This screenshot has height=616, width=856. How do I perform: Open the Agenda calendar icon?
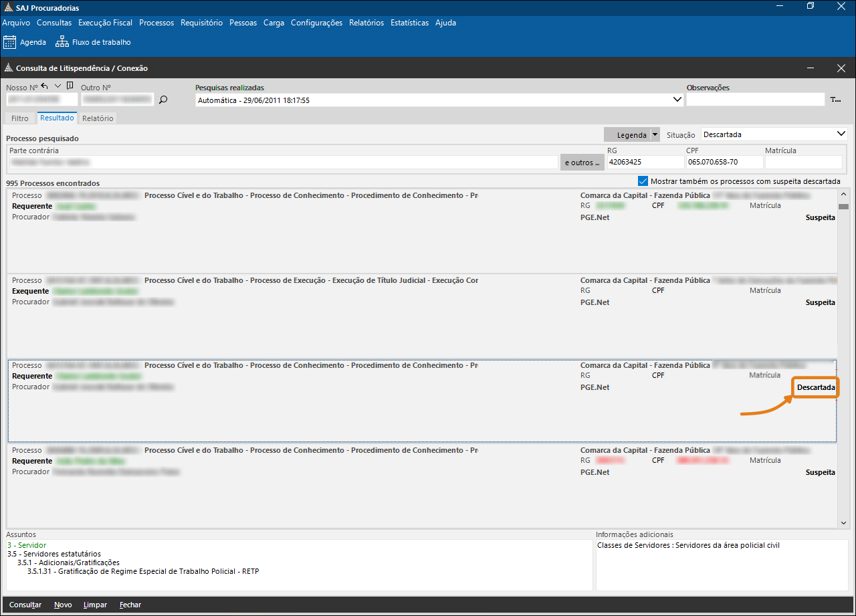tap(10, 42)
